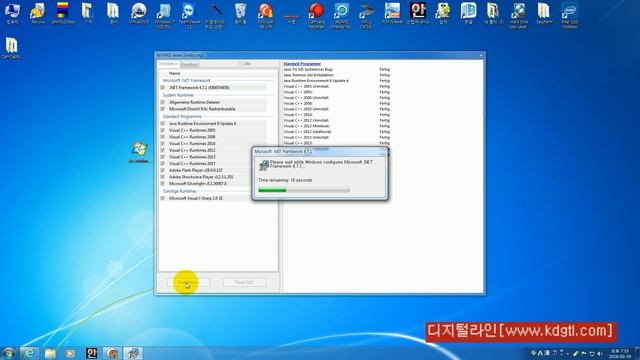Open the Camtasia Recorder desktop shortcut
Image resolution: width=640 pixels, height=360 pixels.
click(x=316, y=16)
